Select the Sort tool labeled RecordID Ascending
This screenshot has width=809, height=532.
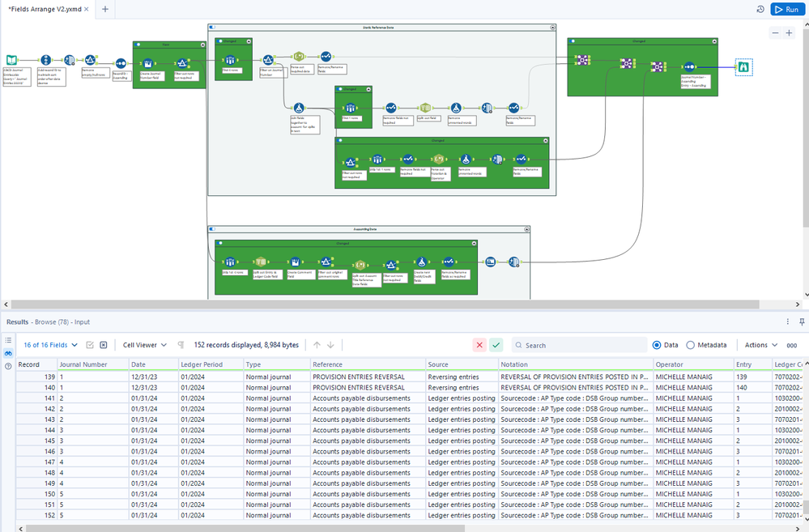coord(121,63)
